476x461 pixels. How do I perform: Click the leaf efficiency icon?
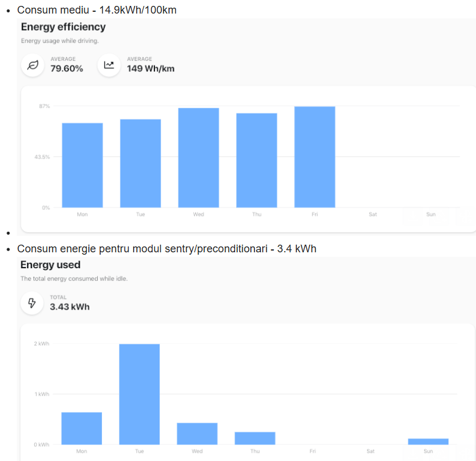pyautogui.click(x=33, y=65)
